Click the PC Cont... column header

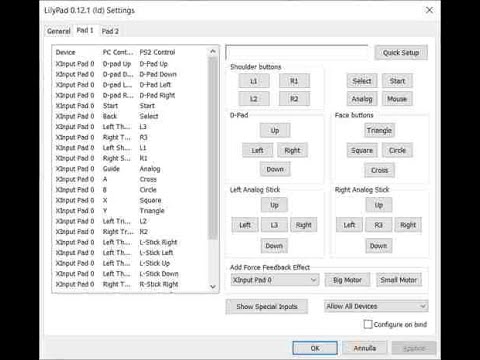(118, 52)
